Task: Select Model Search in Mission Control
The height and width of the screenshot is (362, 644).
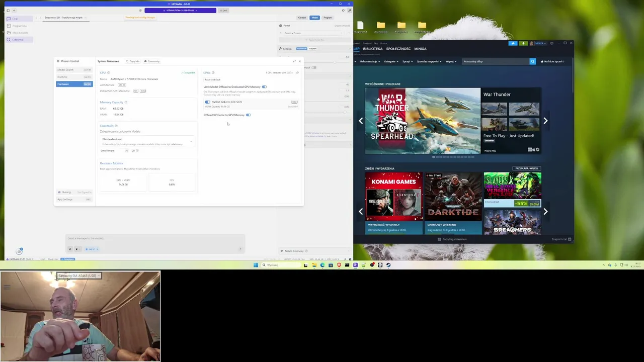Action: (x=74, y=70)
